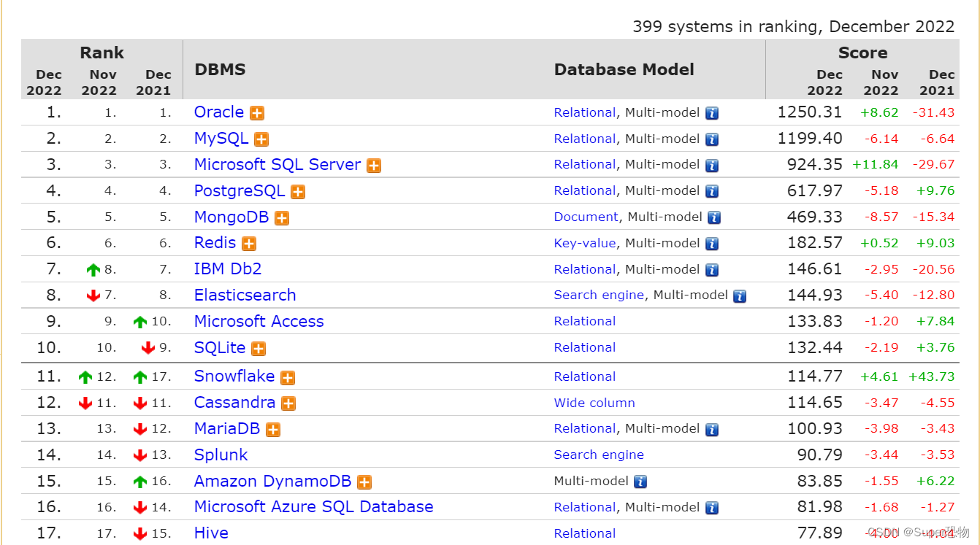Click the plus icon next to Snowflake

[x=288, y=377]
